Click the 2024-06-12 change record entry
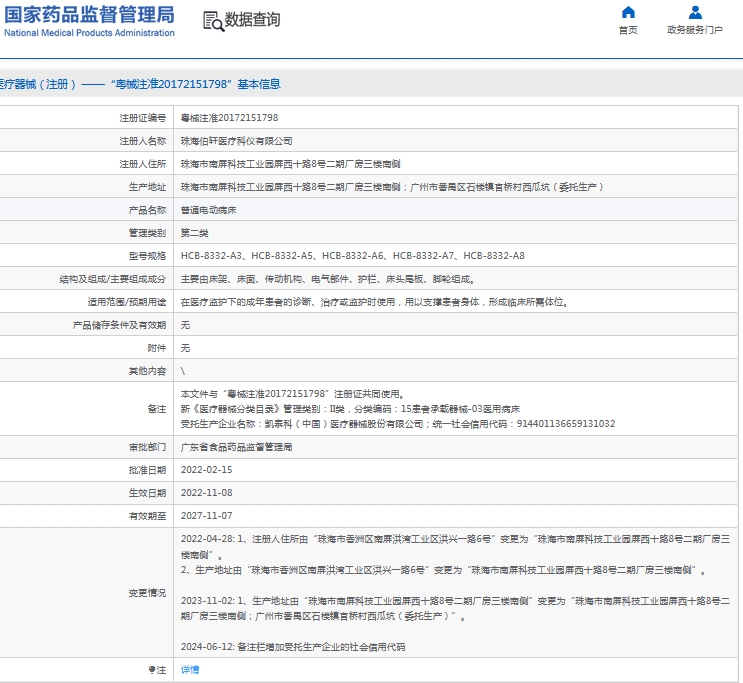743x683 pixels. coord(293,647)
